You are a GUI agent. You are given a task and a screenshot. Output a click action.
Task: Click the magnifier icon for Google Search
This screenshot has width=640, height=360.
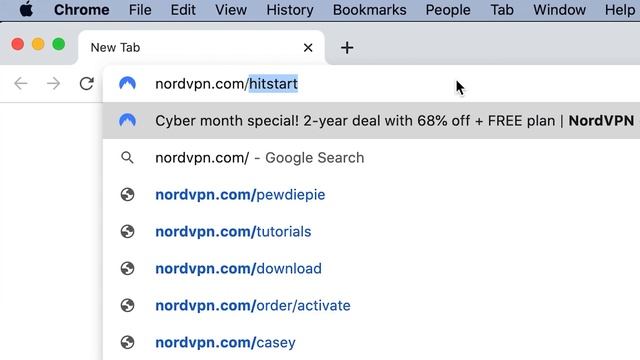[127, 158]
